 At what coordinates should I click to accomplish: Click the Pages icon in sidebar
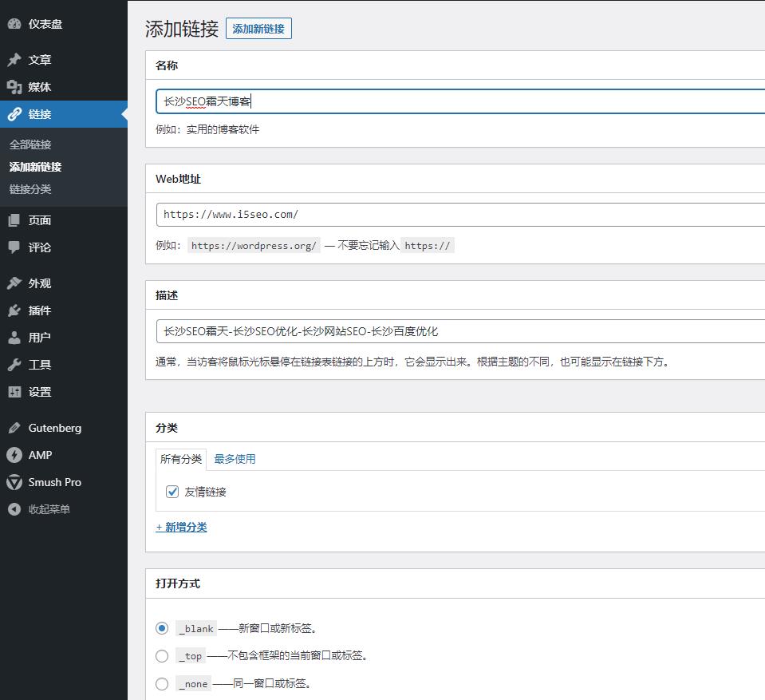14,220
